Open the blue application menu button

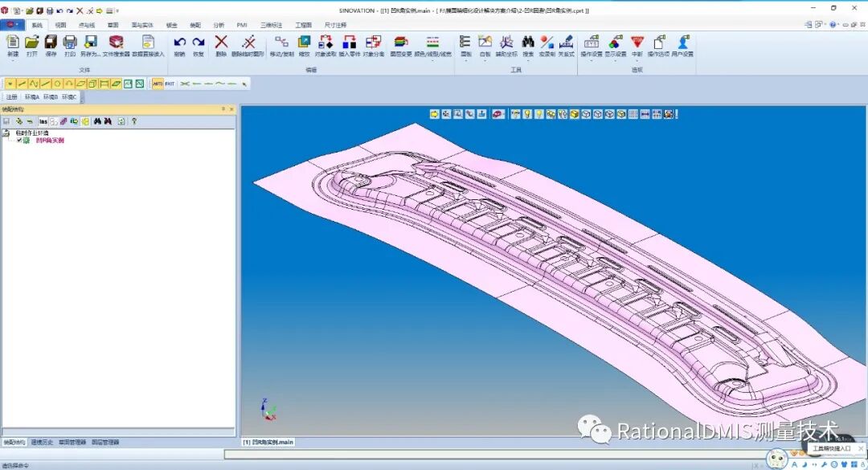(x=12, y=25)
